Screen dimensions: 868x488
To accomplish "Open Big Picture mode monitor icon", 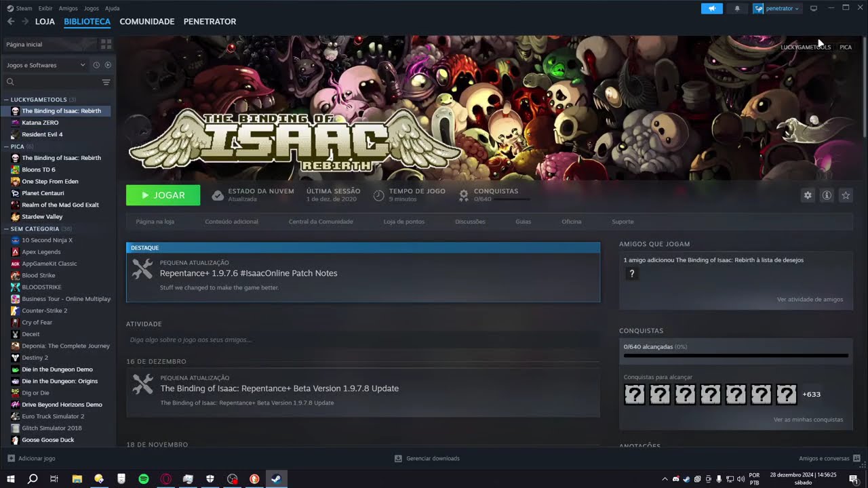I will click(x=814, y=8).
